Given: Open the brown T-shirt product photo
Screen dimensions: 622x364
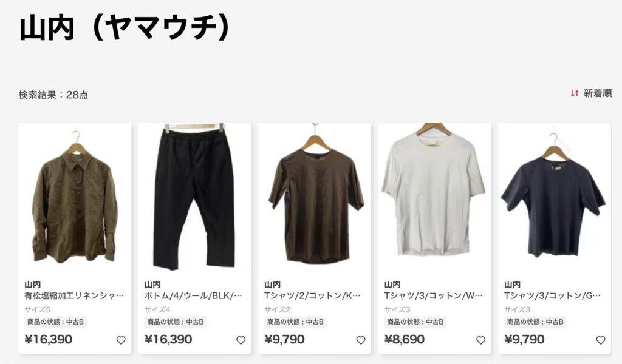Looking at the screenshot, I should (x=315, y=197).
